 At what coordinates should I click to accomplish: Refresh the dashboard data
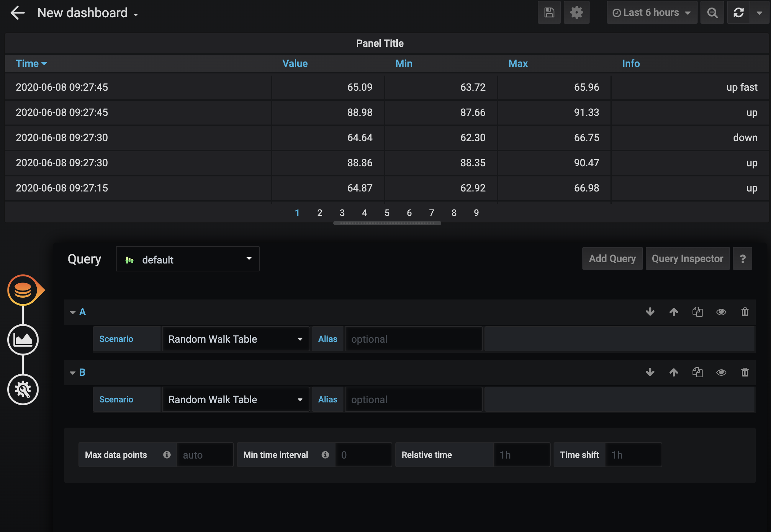click(739, 12)
